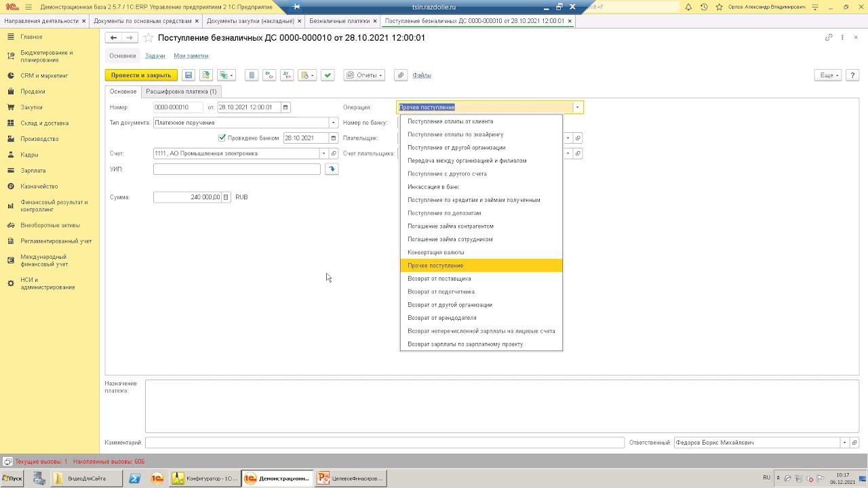Open calendar for bank posted date

333,138
